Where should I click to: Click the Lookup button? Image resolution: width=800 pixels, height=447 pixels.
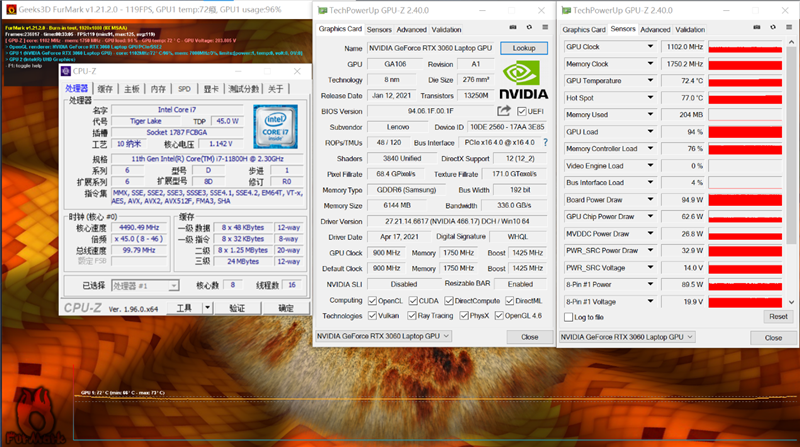pos(523,48)
